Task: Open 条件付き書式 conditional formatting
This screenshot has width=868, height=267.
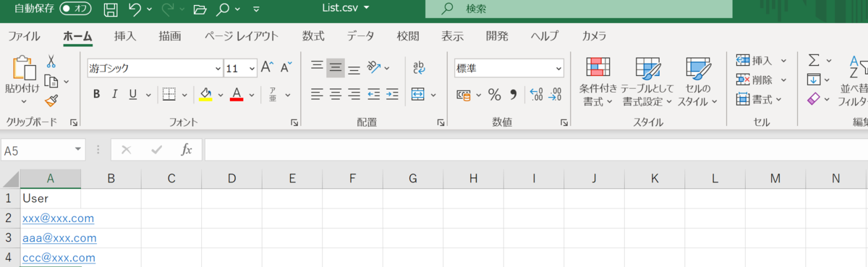Action: coord(598,82)
